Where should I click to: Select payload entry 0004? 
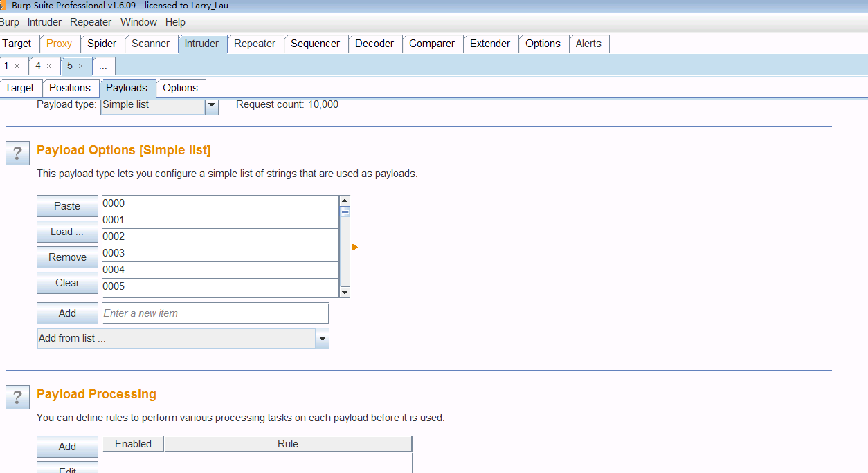click(x=220, y=270)
